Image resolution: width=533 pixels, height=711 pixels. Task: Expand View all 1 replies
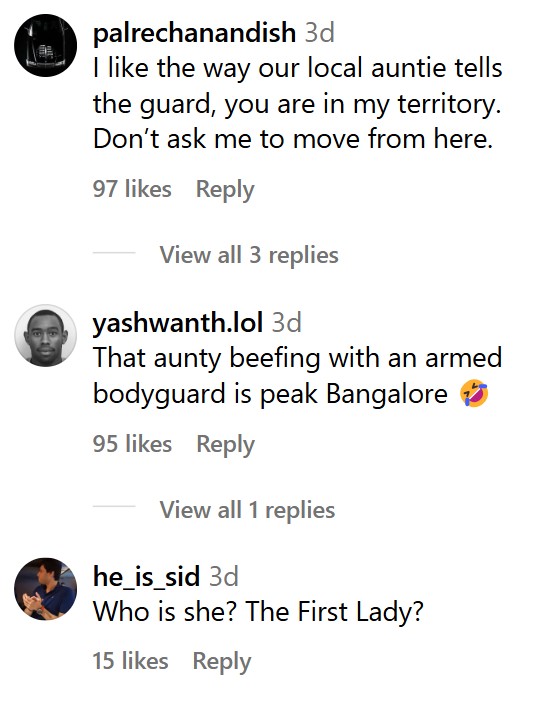[247, 510]
